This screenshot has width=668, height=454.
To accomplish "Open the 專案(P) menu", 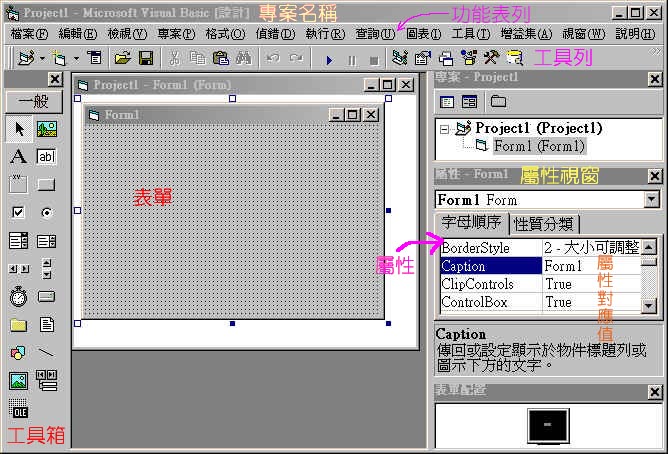I will 176,34.
